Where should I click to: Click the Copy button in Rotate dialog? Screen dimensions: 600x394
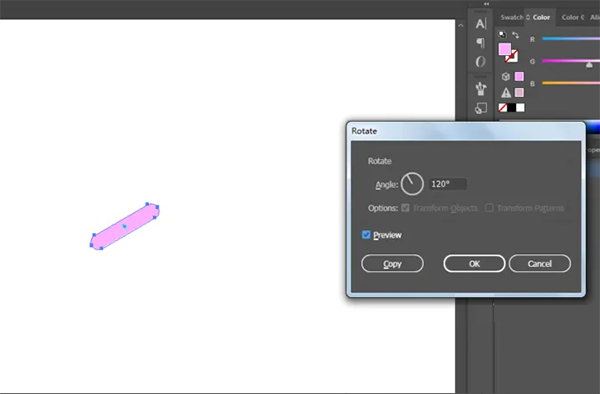pyautogui.click(x=392, y=264)
